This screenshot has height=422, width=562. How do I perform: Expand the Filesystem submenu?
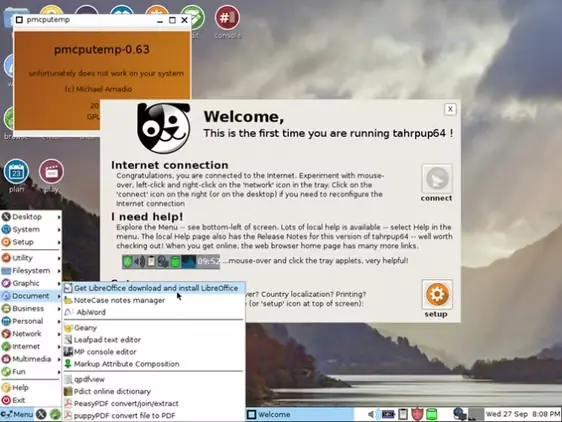pos(31,271)
